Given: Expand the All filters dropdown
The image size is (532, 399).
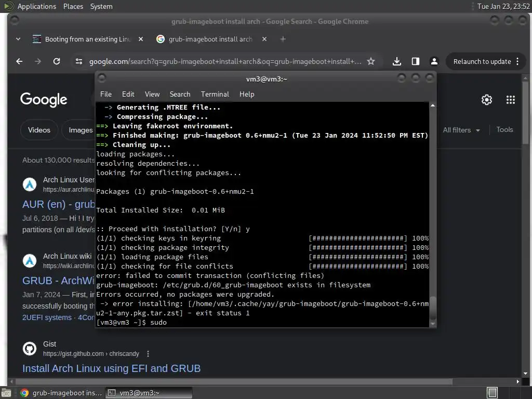Looking at the screenshot, I should pos(461,130).
